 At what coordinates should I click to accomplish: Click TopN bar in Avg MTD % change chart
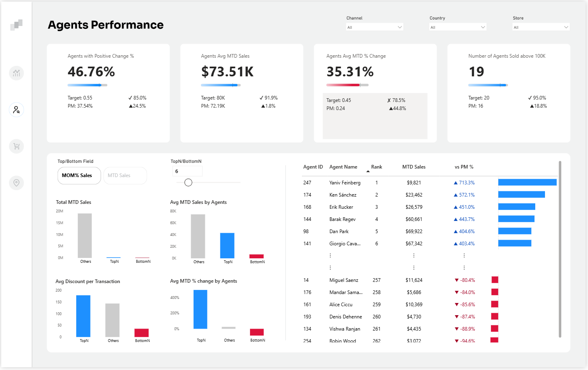(200, 309)
